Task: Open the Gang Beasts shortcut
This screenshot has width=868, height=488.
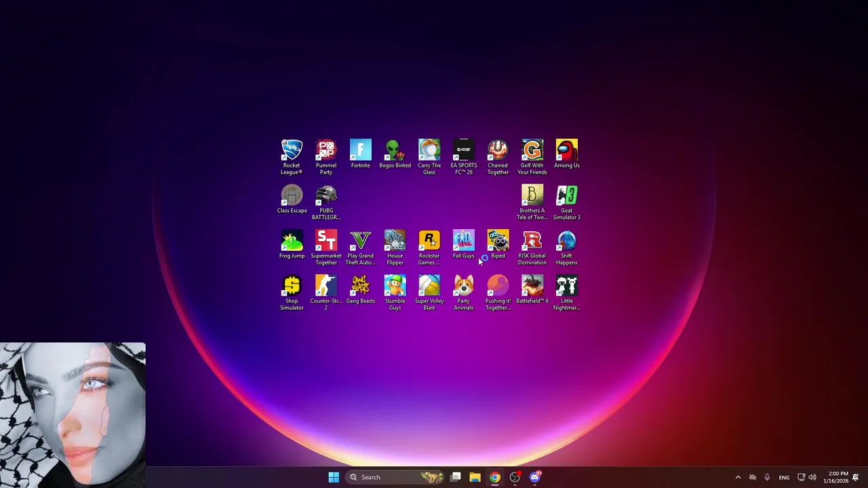Action: coord(361,290)
